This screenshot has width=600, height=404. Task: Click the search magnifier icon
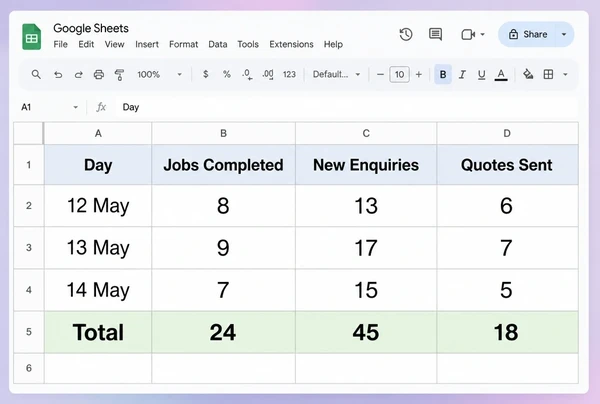point(36,74)
